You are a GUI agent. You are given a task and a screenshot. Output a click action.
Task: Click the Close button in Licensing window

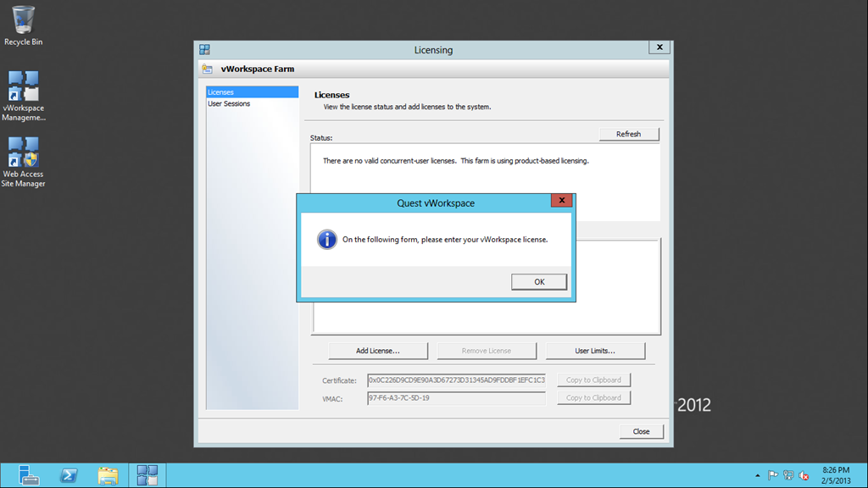(x=641, y=431)
